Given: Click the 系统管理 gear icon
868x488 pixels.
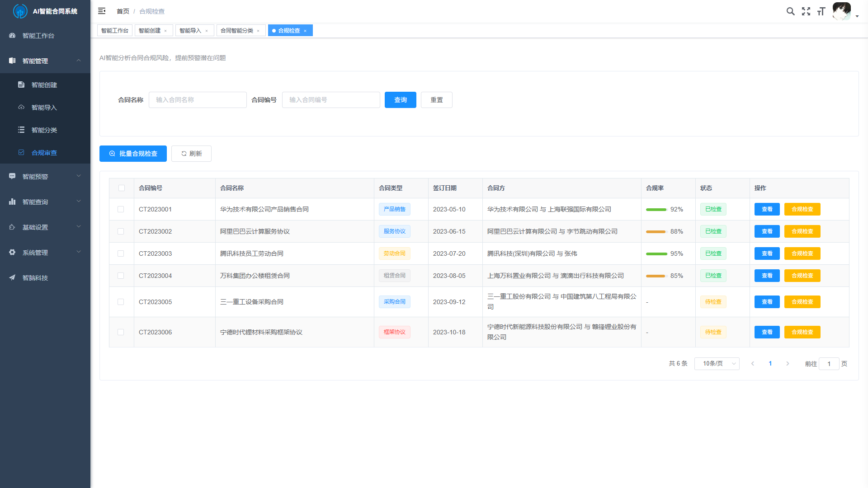Looking at the screenshot, I should [12, 252].
